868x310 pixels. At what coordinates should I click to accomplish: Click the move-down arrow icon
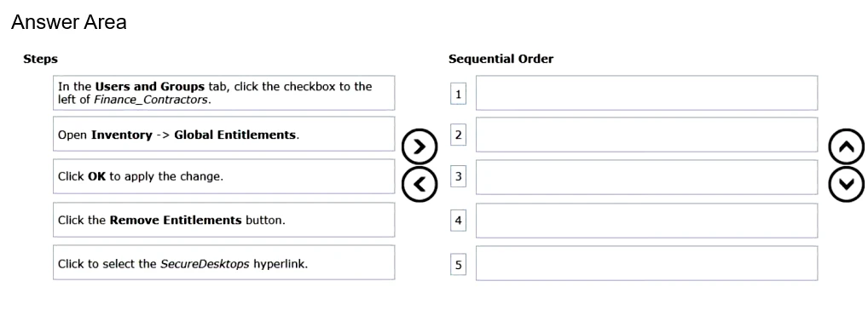point(847,184)
